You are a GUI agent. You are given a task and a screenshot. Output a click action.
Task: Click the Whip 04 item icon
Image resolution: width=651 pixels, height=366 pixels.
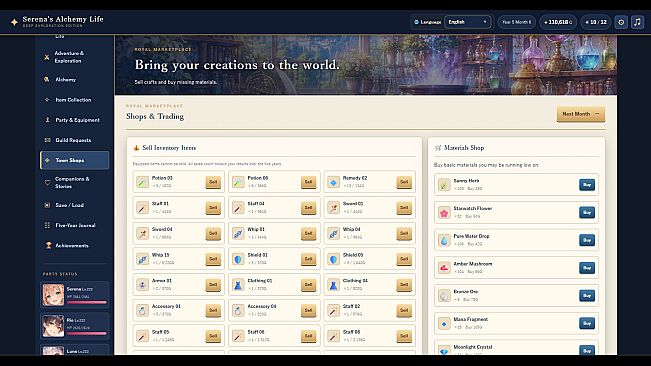(x=333, y=233)
